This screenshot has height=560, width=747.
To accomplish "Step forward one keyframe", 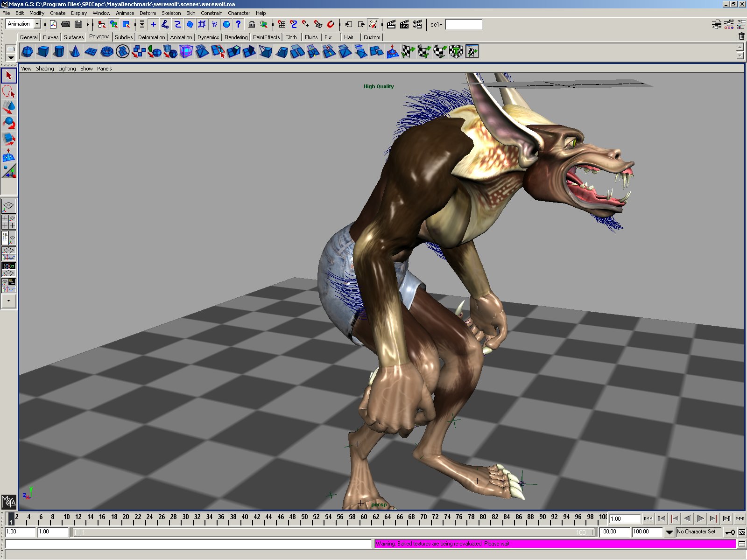I will click(713, 518).
